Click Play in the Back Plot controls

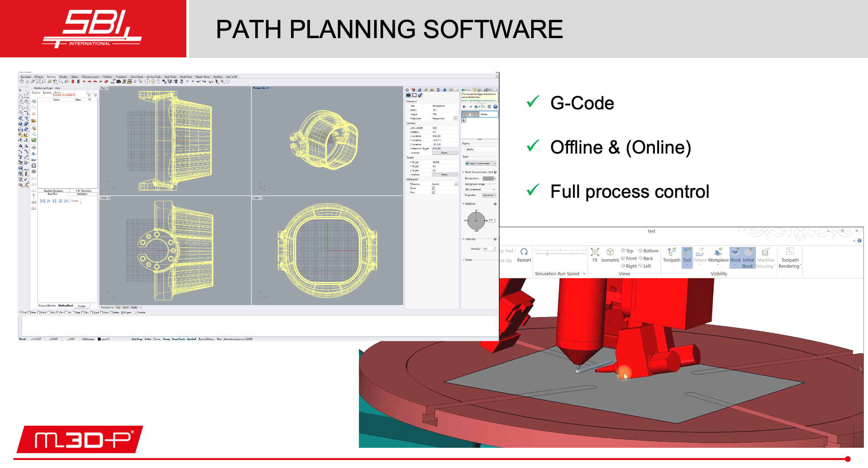point(48,201)
